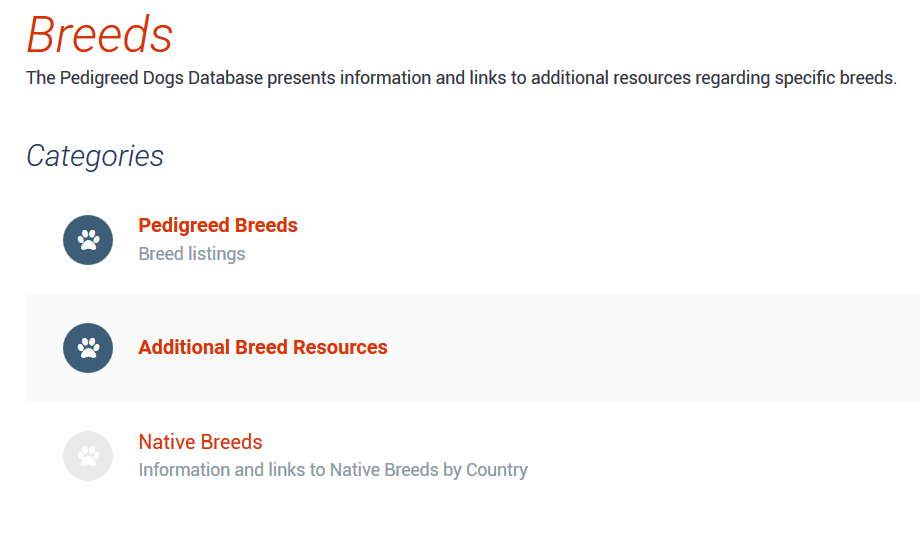Click the "Categories" section heading

[x=95, y=156]
